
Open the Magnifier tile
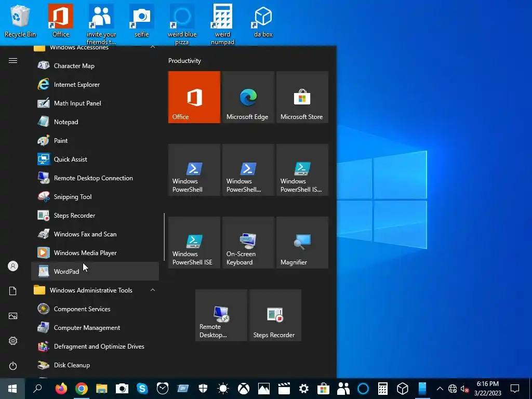click(x=302, y=243)
